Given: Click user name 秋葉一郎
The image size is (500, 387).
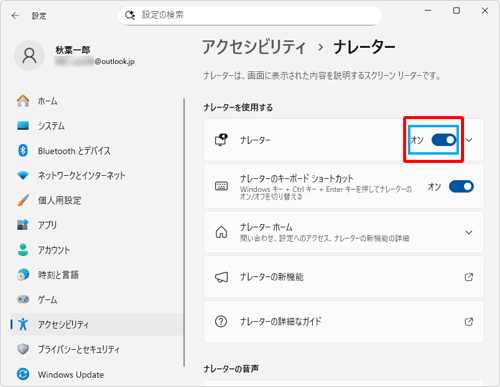Looking at the screenshot, I should [73, 50].
